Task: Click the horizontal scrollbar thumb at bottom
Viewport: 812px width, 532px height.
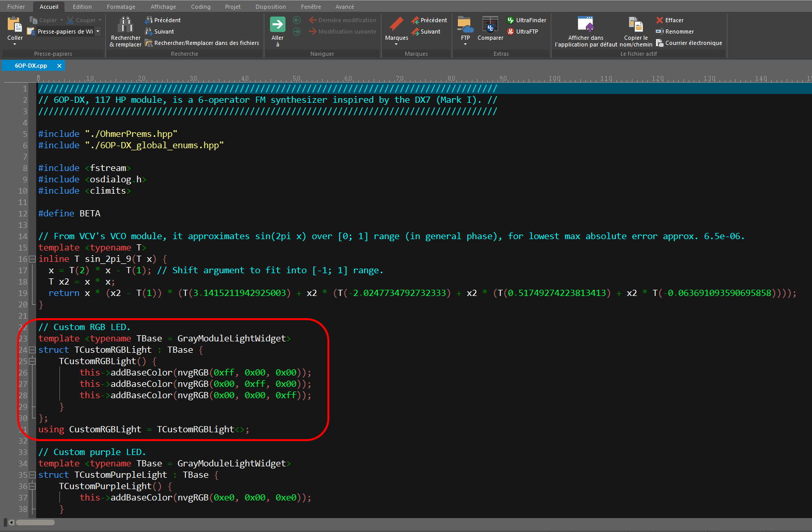Action: coord(35,522)
